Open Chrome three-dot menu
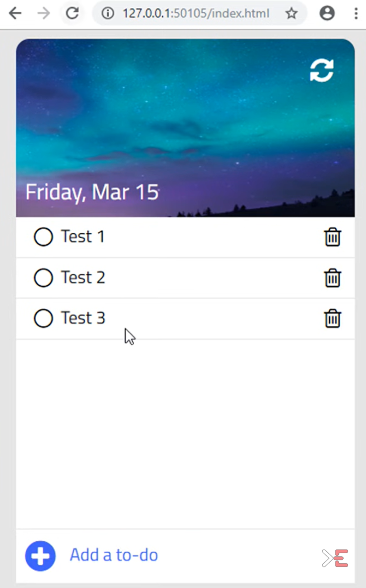The image size is (366, 588). 356,13
